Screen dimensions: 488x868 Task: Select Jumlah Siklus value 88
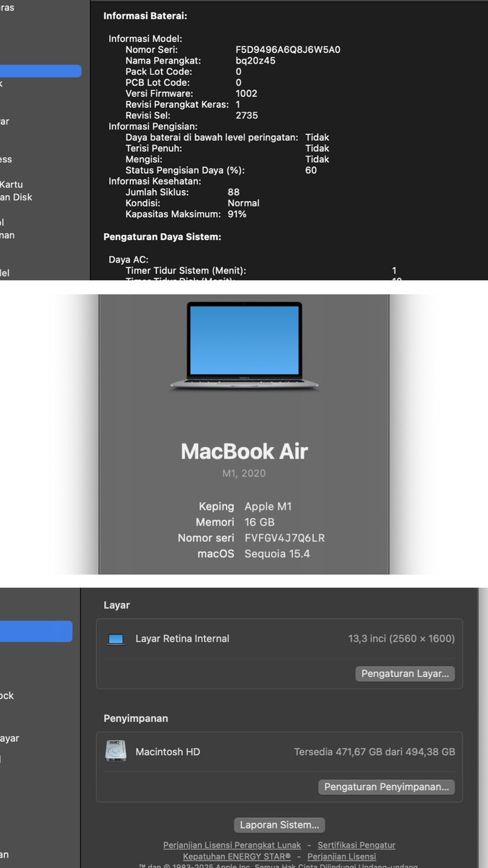click(x=234, y=192)
